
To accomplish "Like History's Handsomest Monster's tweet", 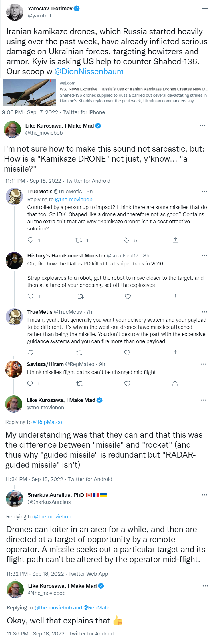I will (x=128, y=297).
